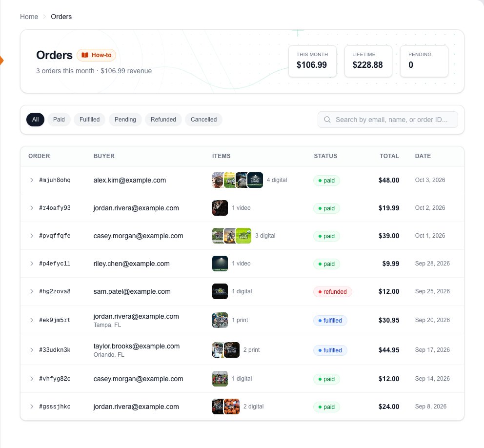
Task: Click the $19.99 total
Action: coord(389,208)
